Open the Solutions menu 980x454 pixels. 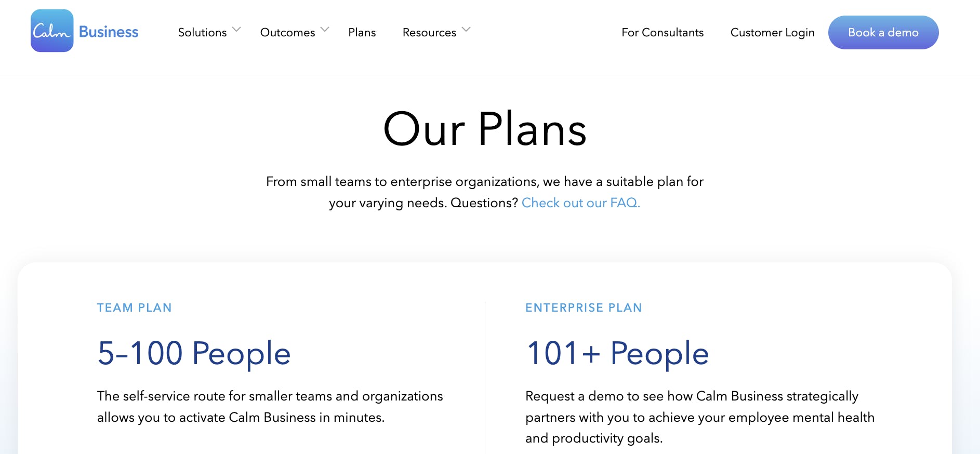coord(202,33)
